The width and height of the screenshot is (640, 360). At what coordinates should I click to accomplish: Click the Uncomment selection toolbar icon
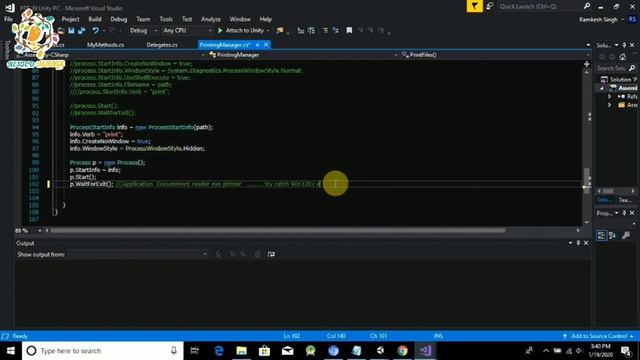(x=336, y=31)
